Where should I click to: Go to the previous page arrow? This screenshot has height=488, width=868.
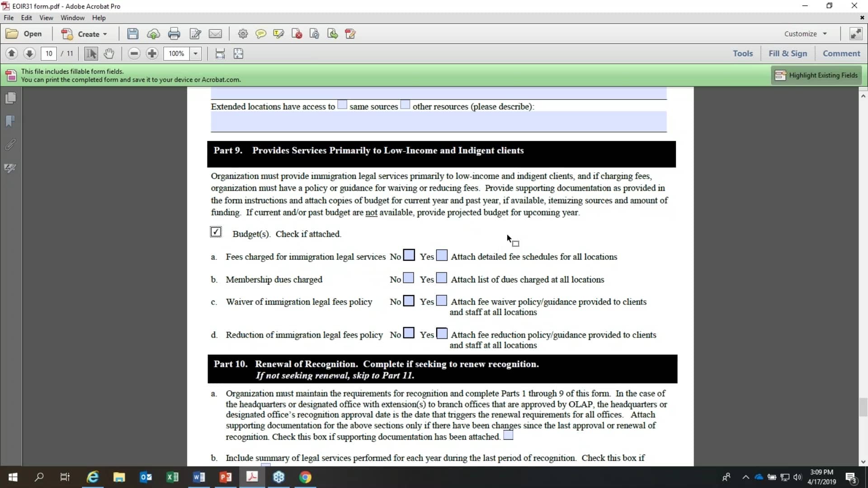pyautogui.click(x=12, y=54)
